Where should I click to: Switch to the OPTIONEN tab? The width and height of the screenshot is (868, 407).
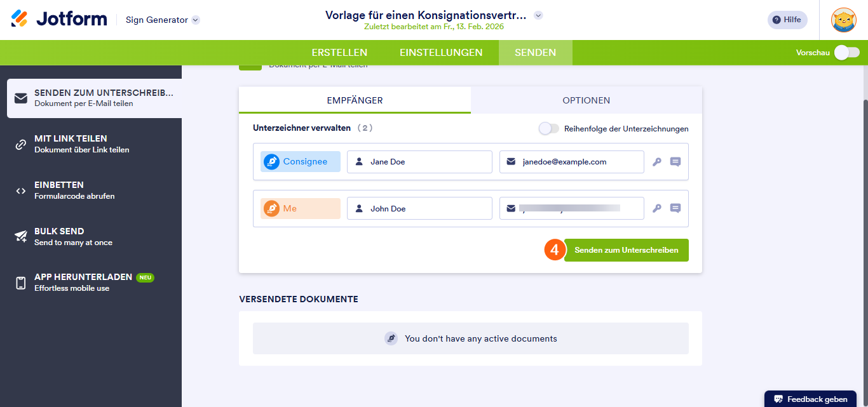pos(586,100)
